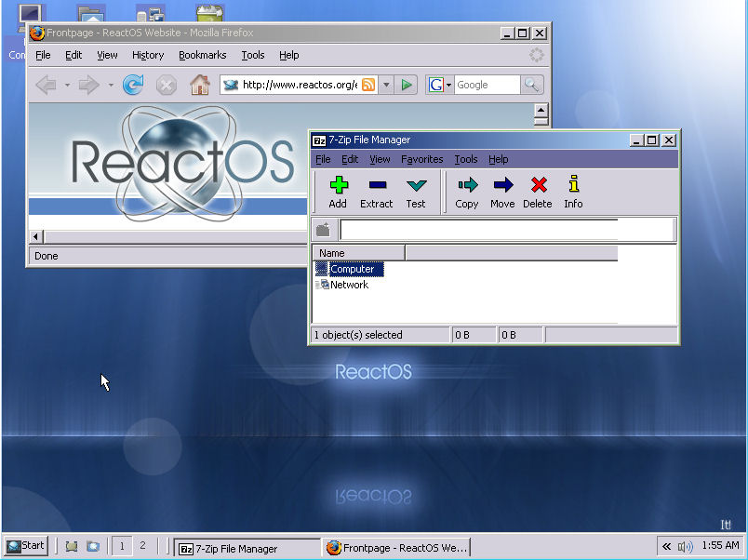This screenshot has height=560, width=748.
Task: Open the Favorites menu in 7-Zip
Action: 421,159
